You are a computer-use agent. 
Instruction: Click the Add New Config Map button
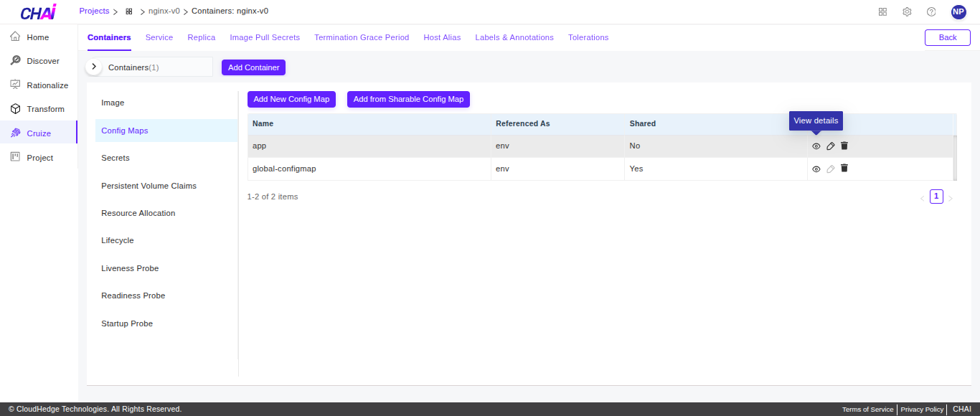pos(291,99)
